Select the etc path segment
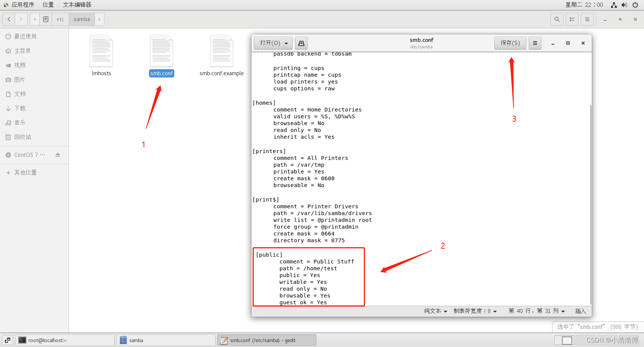The height and width of the screenshot is (347, 644). pyautogui.click(x=61, y=19)
